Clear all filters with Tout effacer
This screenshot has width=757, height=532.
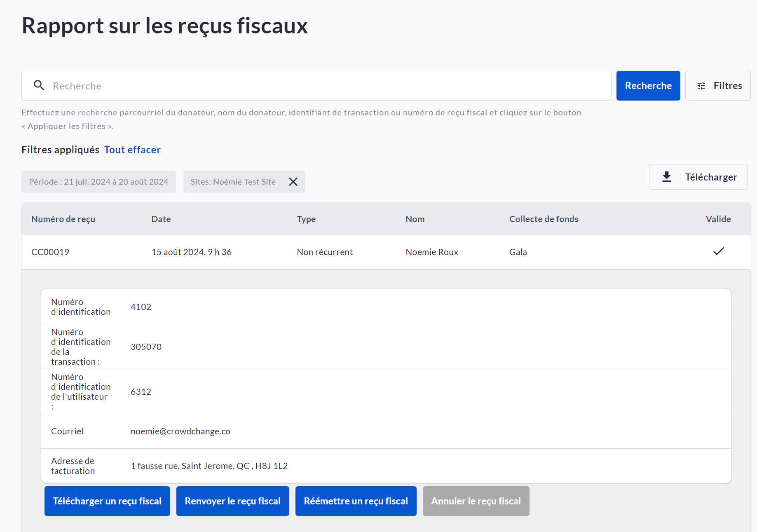pyautogui.click(x=132, y=150)
